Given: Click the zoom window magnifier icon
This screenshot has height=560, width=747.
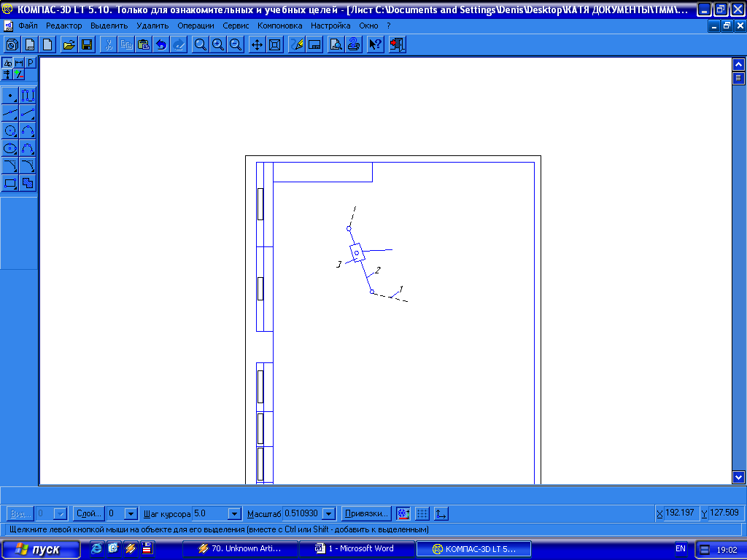Looking at the screenshot, I should pyautogui.click(x=200, y=44).
